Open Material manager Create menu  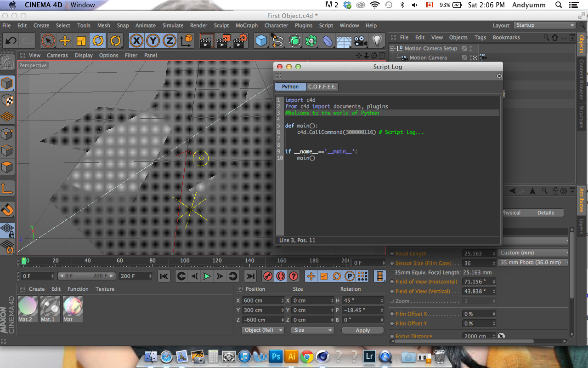pos(37,289)
